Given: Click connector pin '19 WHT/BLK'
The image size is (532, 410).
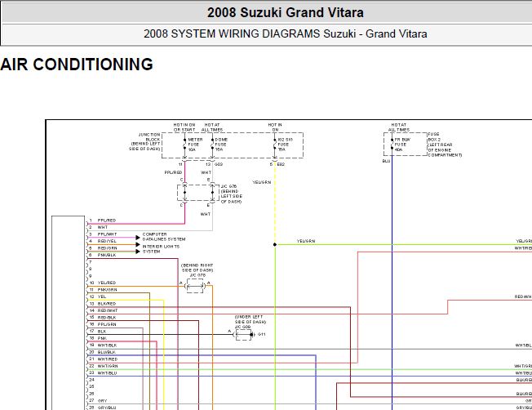Looking at the screenshot, I should point(103,345).
